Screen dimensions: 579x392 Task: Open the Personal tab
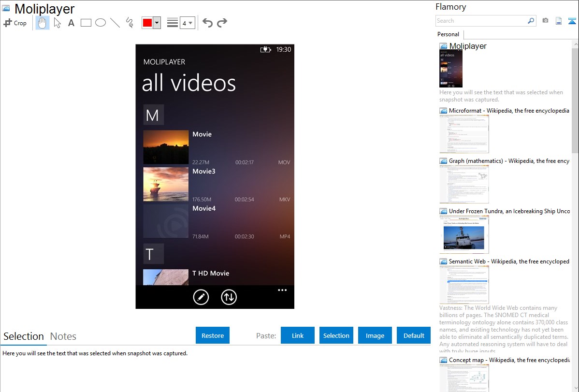(448, 34)
